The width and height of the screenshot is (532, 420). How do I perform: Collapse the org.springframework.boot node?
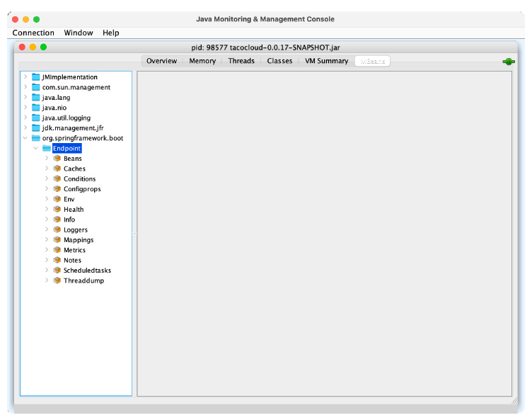click(25, 138)
